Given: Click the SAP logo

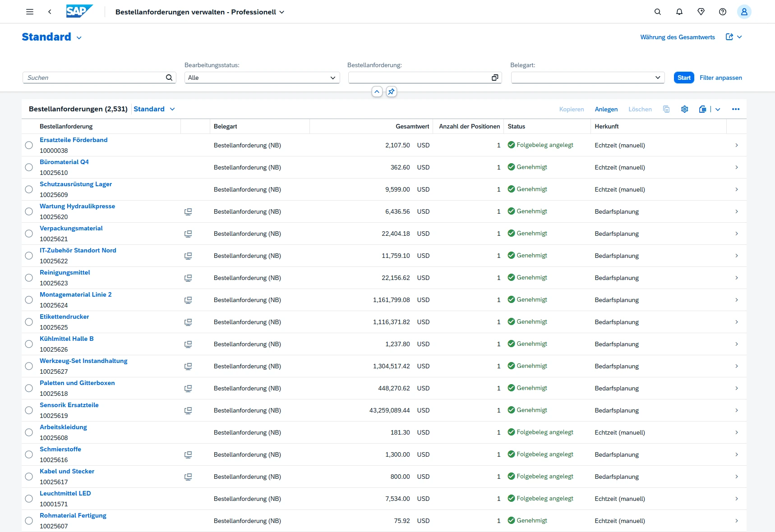Looking at the screenshot, I should pos(79,11).
